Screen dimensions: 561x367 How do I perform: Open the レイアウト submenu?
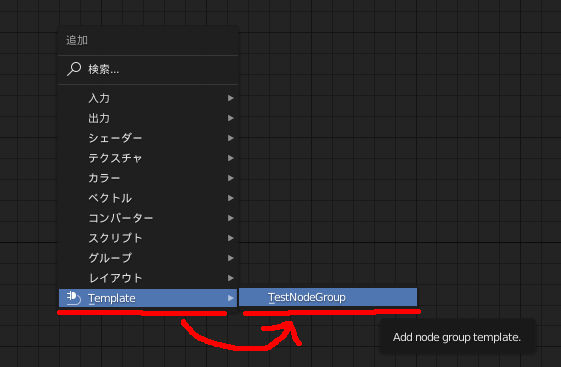[148, 278]
